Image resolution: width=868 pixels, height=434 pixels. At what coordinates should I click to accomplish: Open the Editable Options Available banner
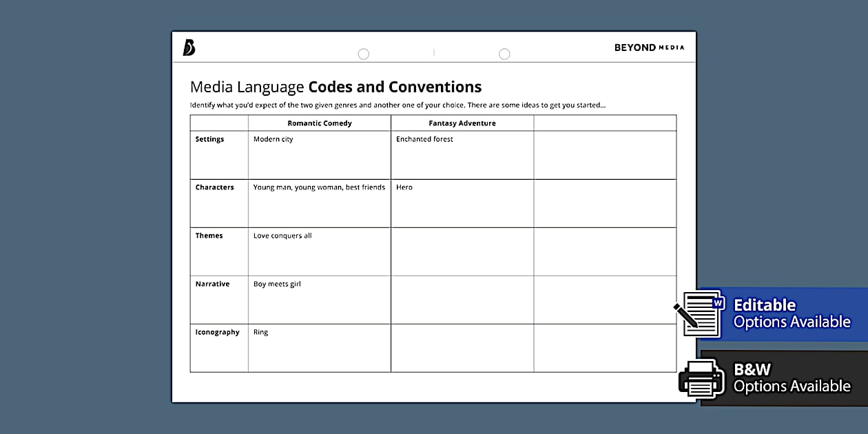(x=792, y=313)
